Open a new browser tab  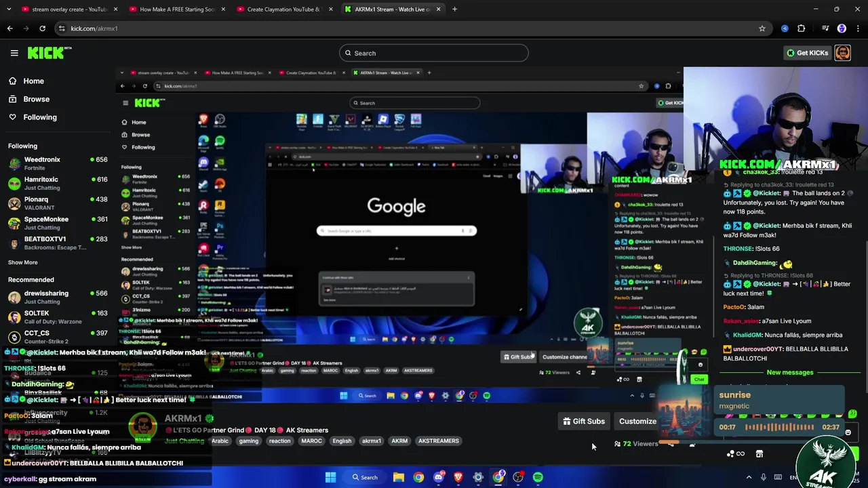pos(454,9)
